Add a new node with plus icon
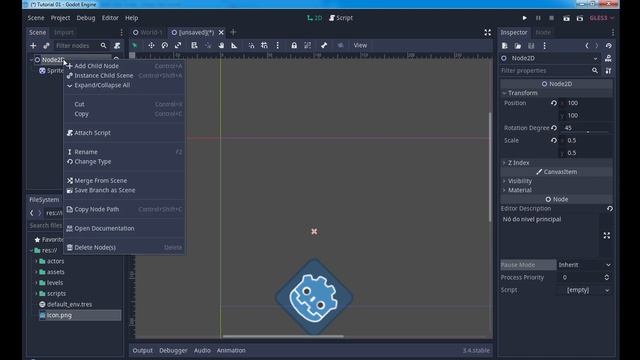 [x=33, y=46]
